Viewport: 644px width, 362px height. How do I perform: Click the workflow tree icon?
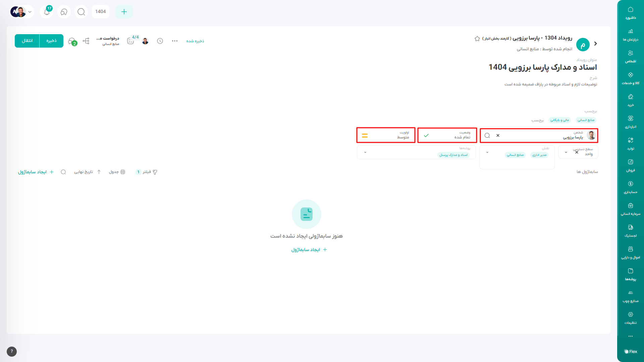click(86, 41)
